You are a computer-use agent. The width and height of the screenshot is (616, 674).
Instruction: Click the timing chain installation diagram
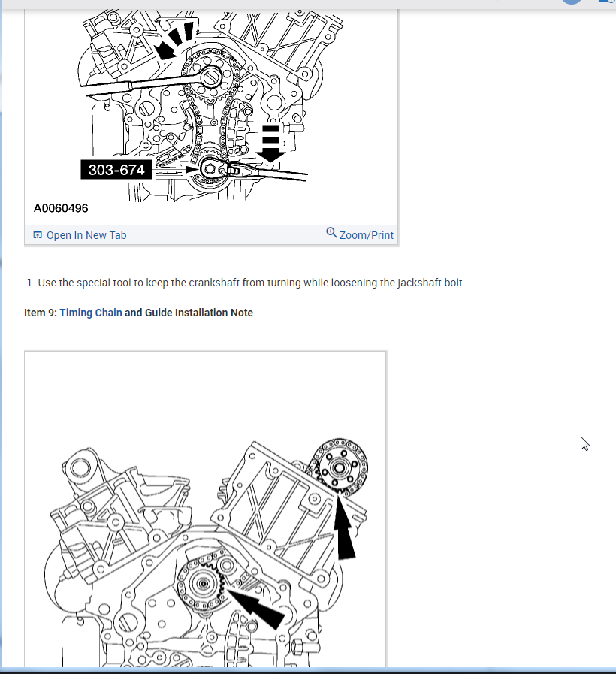pos(206,509)
